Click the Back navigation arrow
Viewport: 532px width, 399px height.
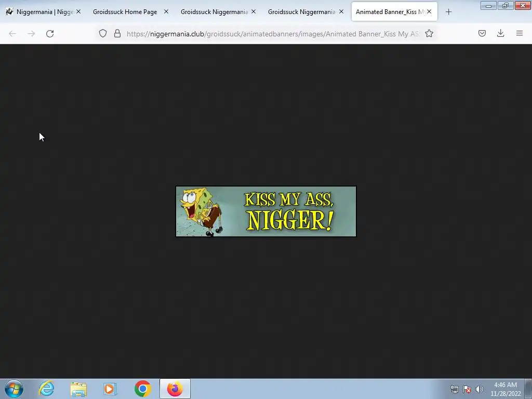coord(12,34)
